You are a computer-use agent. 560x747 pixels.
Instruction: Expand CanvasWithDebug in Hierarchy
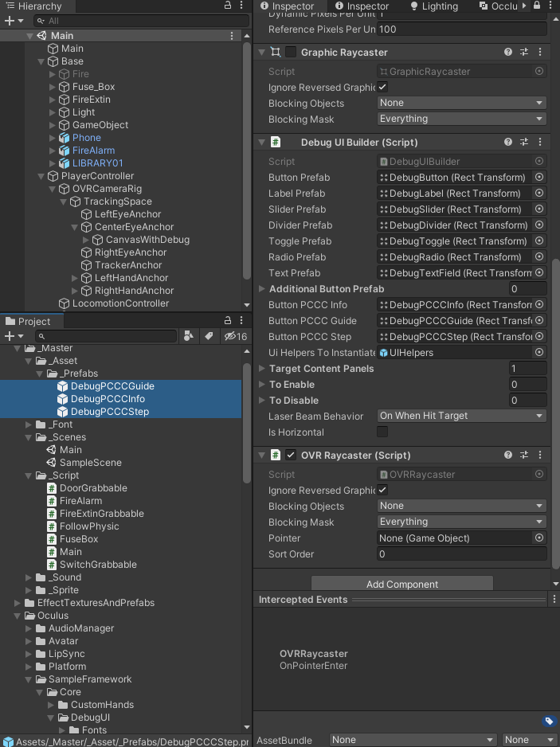point(86,240)
